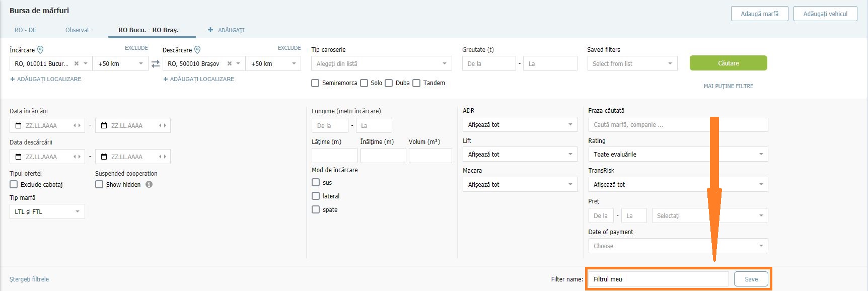868x291 pixels.
Task: Add localization under Descărcare
Action: click(x=199, y=79)
